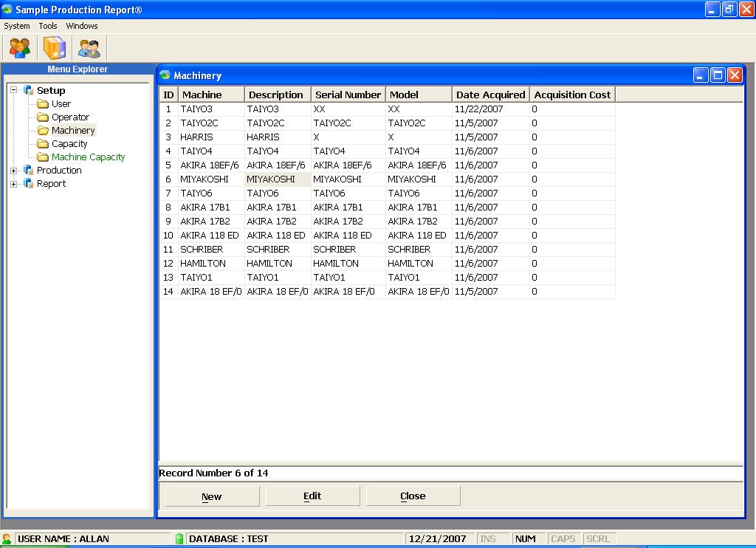Click the Machine Capacity folder icon
This screenshot has width=756, height=548.
point(43,157)
